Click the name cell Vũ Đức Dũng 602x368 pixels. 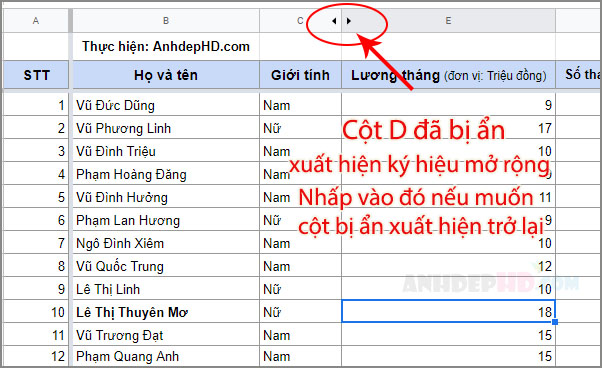click(x=166, y=105)
